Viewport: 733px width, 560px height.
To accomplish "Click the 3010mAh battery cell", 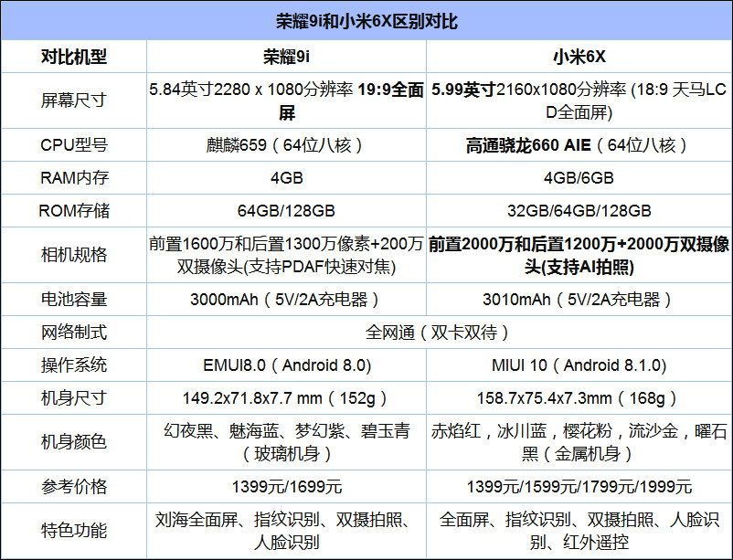I will point(579,299).
